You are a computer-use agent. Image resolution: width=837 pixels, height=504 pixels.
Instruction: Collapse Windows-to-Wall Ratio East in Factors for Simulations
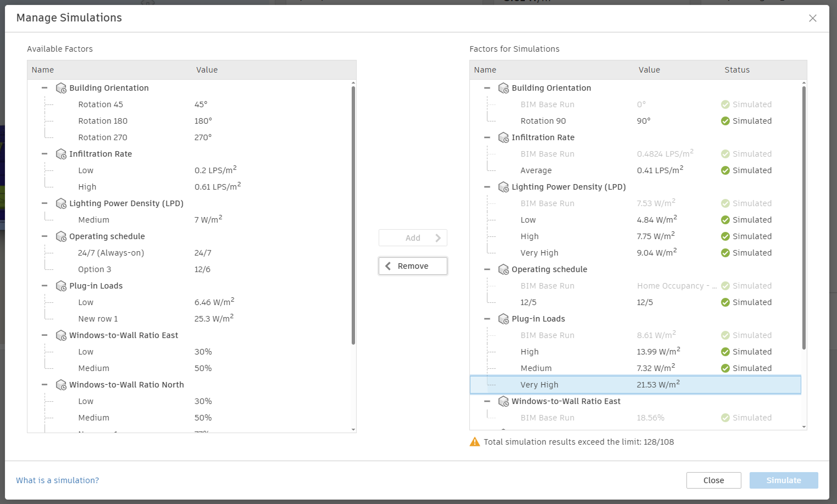[487, 401]
